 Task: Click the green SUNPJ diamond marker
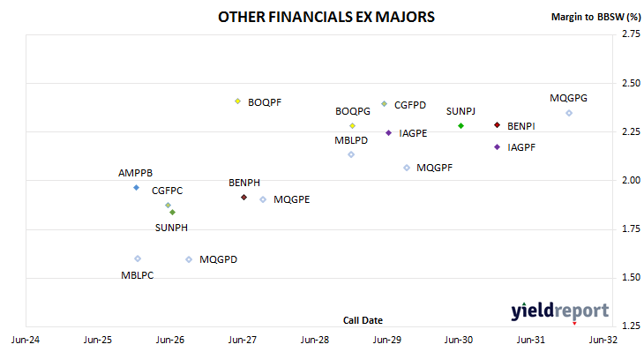click(461, 125)
